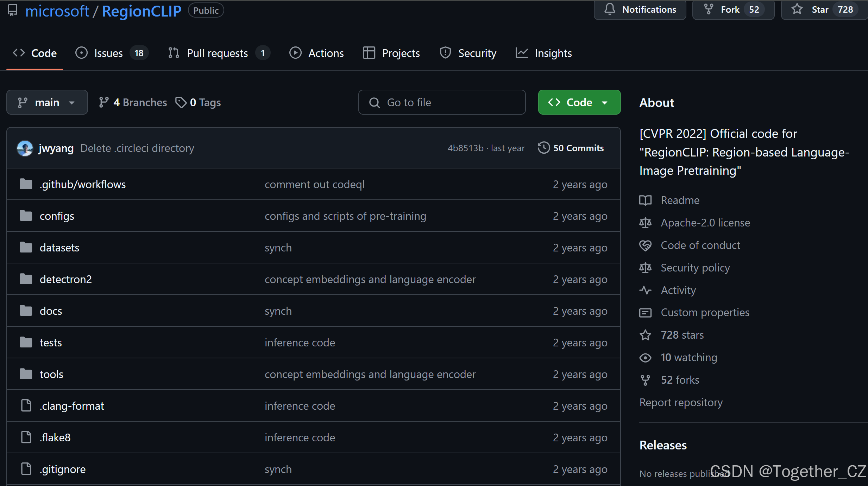The height and width of the screenshot is (486, 868).
Task: Open the detectron2 folder
Action: [x=65, y=279]
